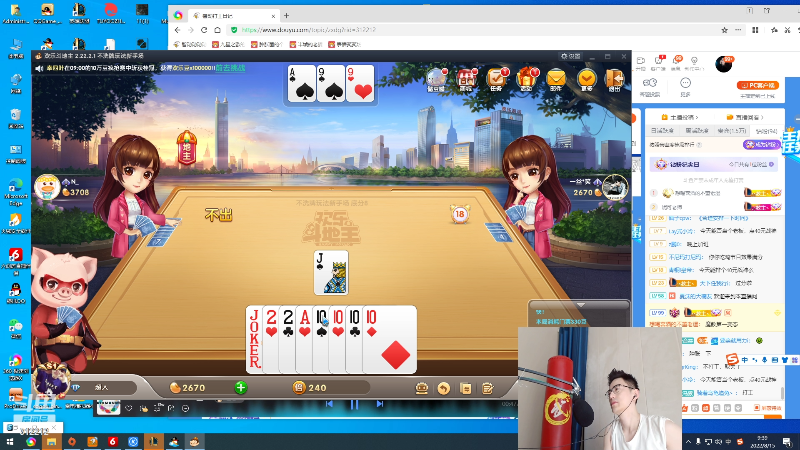This screenshot has height=450, width=800.
Task: Open the card record icon beside undo
Action: point(465,388)
